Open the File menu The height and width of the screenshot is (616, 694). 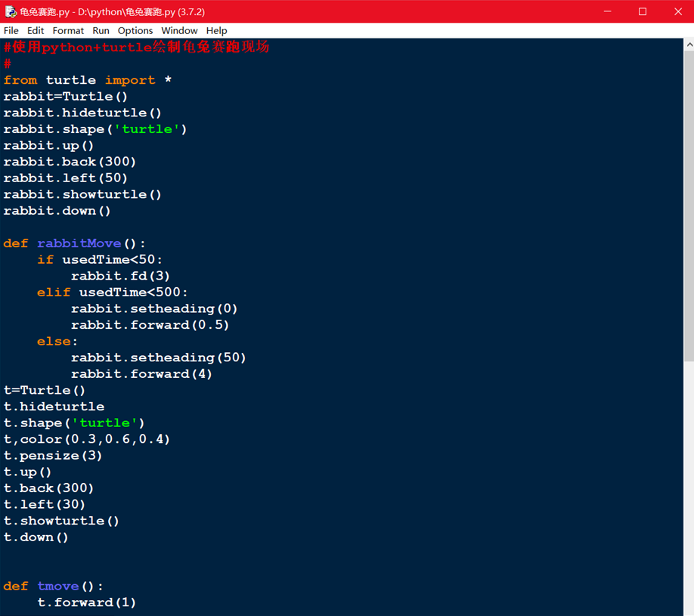point(11,30)
